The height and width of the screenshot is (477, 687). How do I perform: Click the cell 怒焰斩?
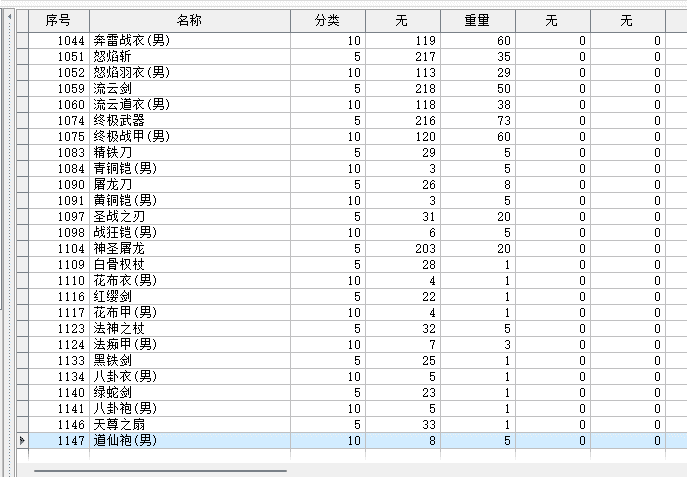[190, 57]
